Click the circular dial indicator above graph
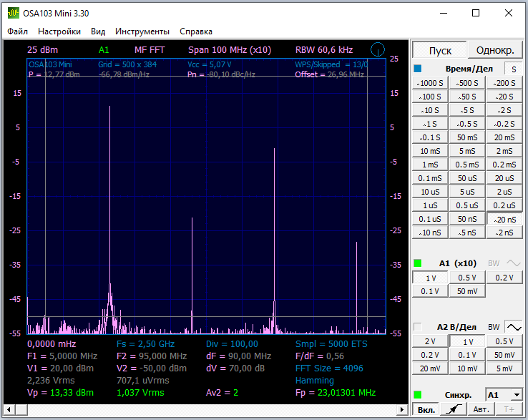This screenshot has height=420, width=528. 378,50
